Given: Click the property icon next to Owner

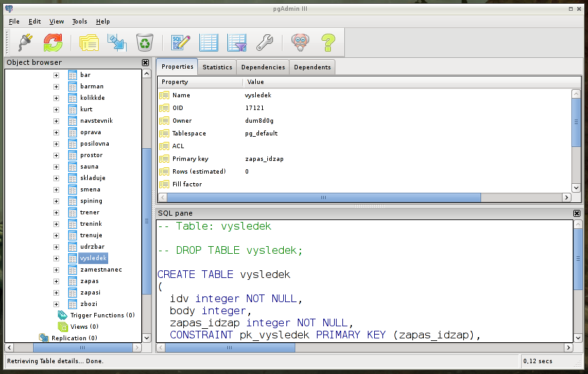Looking at the screenshot, I should coord(164,121).
